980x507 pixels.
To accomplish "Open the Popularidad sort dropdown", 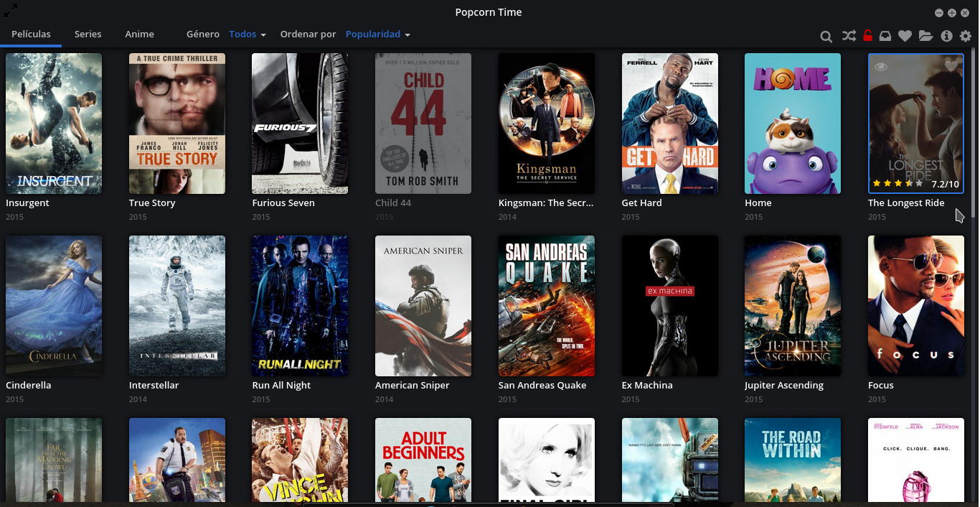I will pos(378,34).
